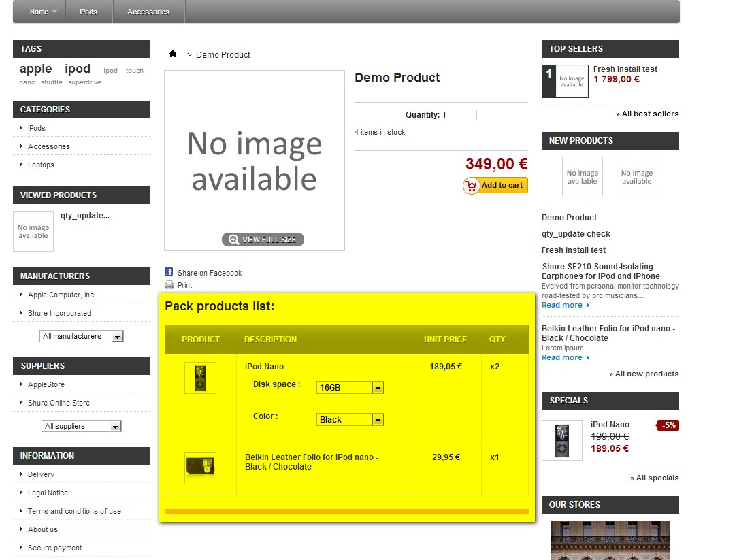
Task: Click iPod Nano specials thumbnail
Action: pyautogui.click(x=562, y=440)
